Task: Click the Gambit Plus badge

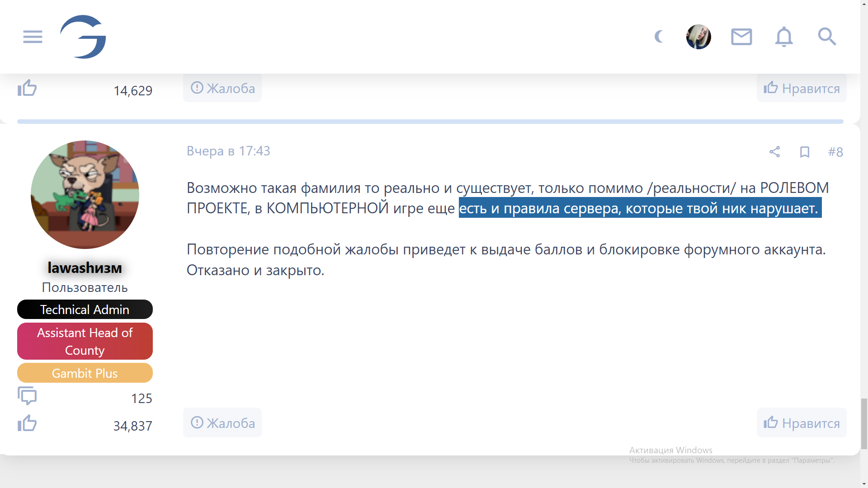Action: tap(85, 373)
